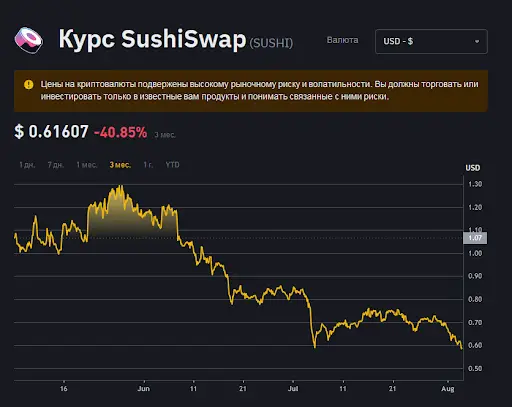This screenshot has width=512, height=407.
Task: Click the (SUSHI) ticker label
Action: pyautogui.click(x=271, y=43)
